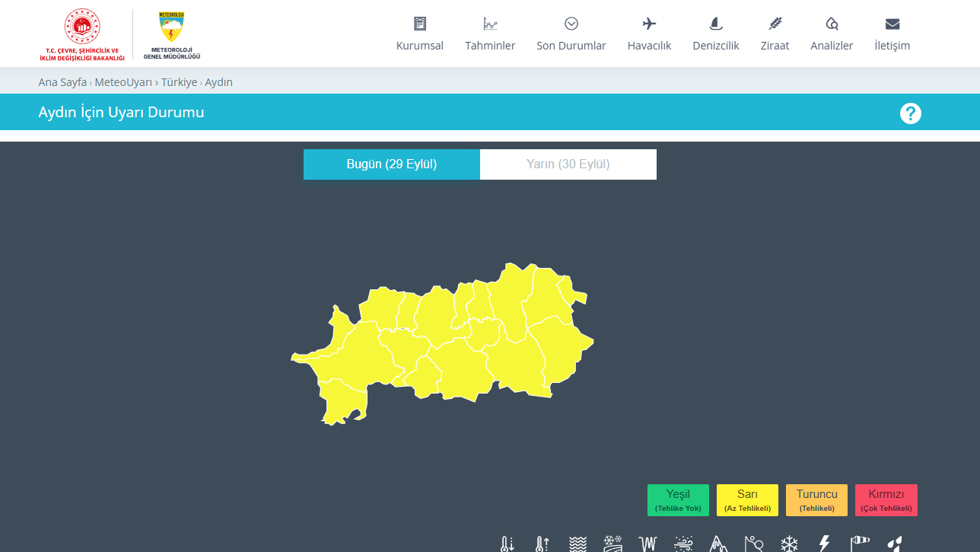
Task: Click the lightning bolt warning icon
Action: (824, 544)
